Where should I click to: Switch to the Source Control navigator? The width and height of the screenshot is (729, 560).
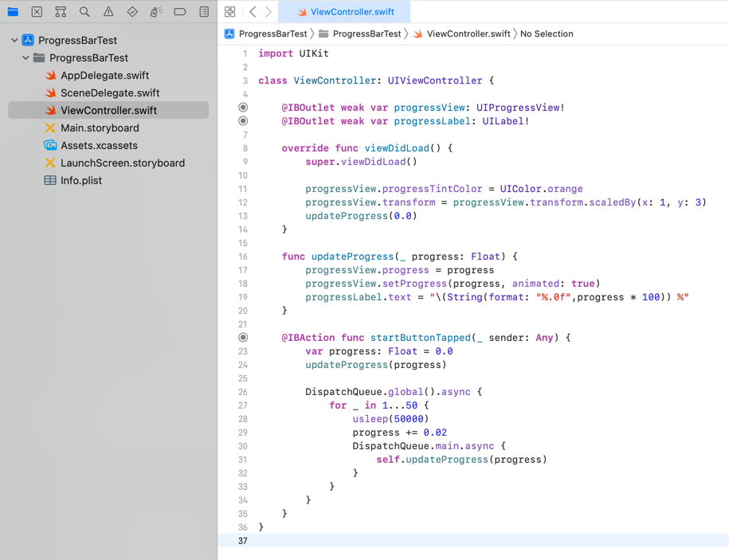pyautogui.click(x=37, y=12)
